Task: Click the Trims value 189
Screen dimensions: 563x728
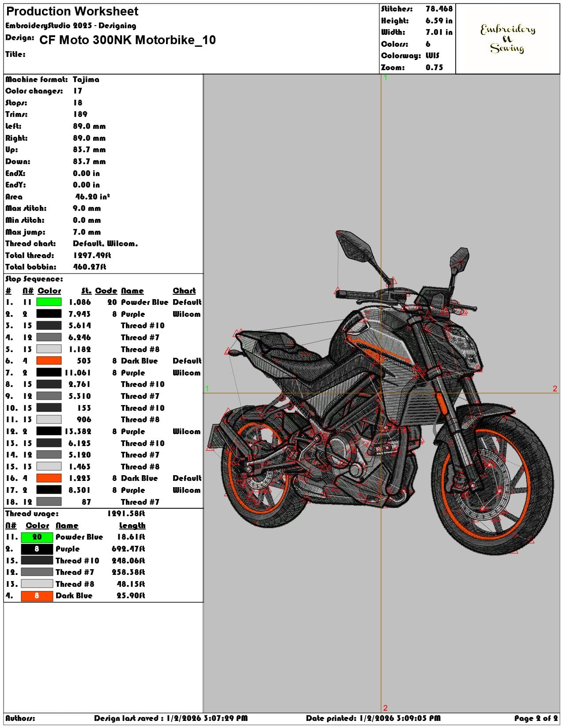Action: (x=80, y=114)
